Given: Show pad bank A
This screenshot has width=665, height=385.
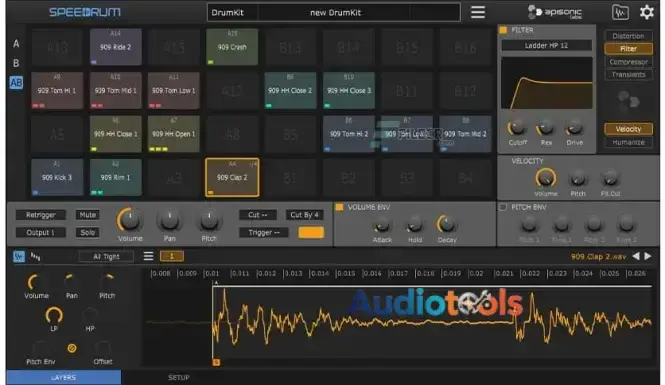Looking at the screenshot, I should coord(16,44).
